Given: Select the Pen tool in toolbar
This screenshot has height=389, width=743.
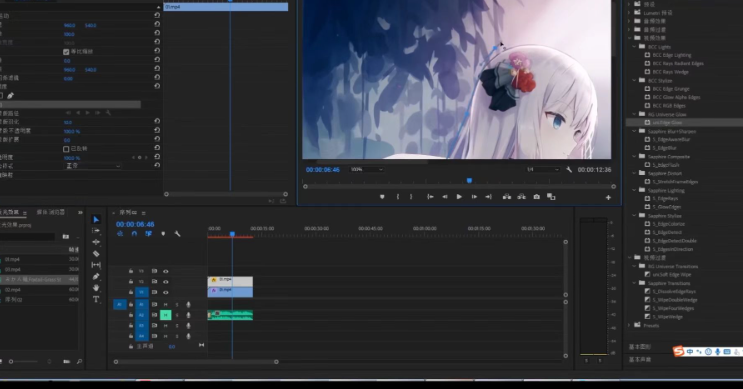Looking at the screenshot, I should (96, 276).
